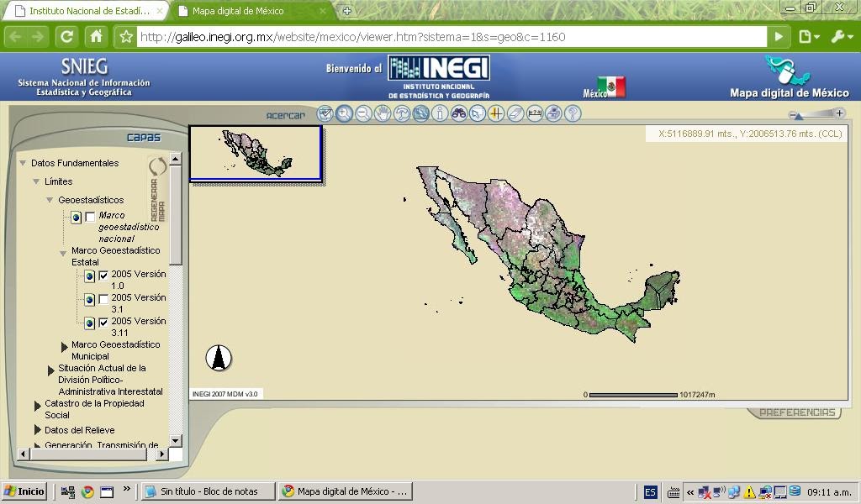Viewport: 861px width, 504px height.
Task: Check the 2005 Versión 3.1 layer
Action: (x=103, y=299)
